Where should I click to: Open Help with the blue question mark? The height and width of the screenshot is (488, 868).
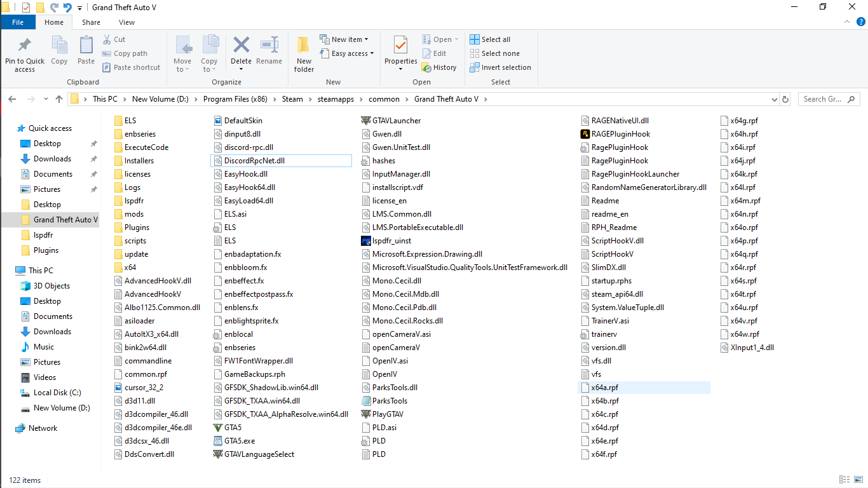pyautogui.click(x=860, y=22)
